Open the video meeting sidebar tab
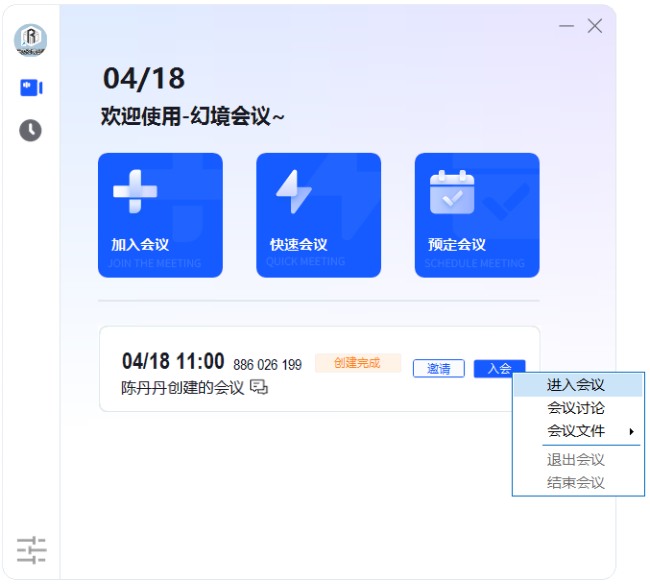The image size is (650, 584). click(x=31, y=88)
